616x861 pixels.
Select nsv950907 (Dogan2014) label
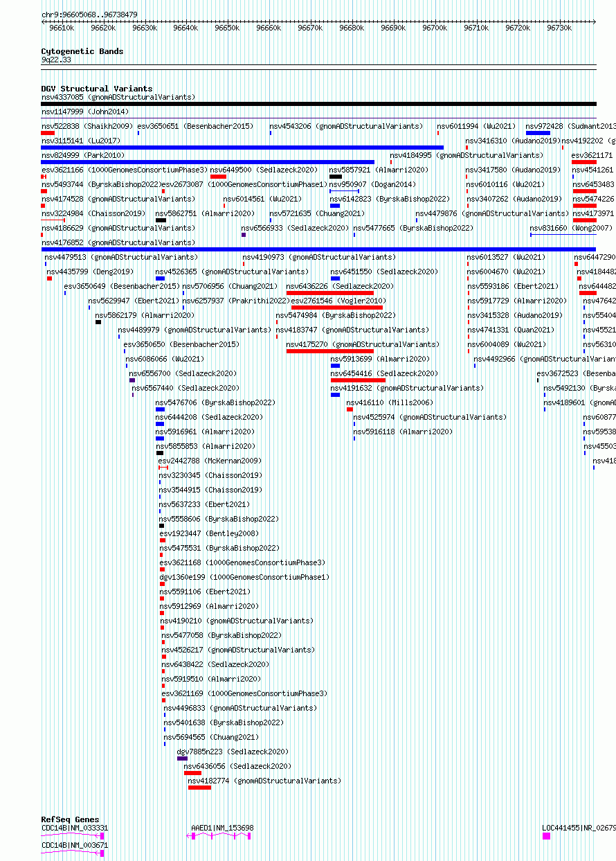(373, 184)
